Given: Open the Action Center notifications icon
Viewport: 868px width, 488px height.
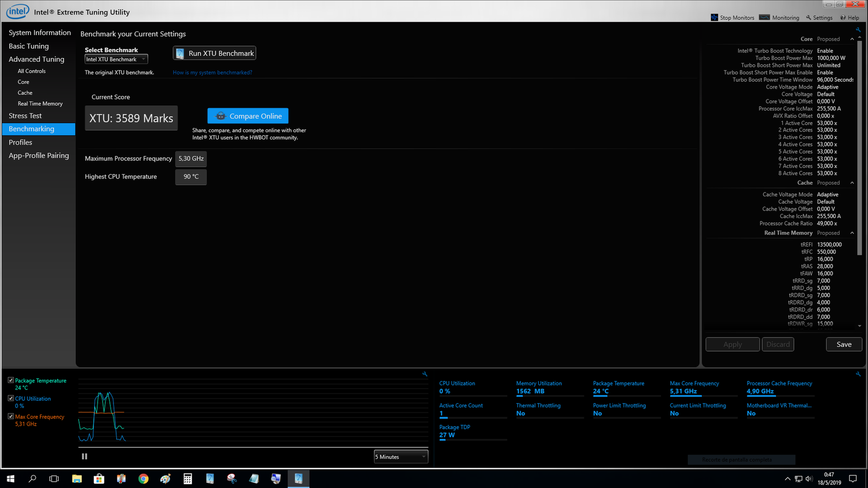Looking at the screenshot, I should pyautogui.click(x=853, y=479).
